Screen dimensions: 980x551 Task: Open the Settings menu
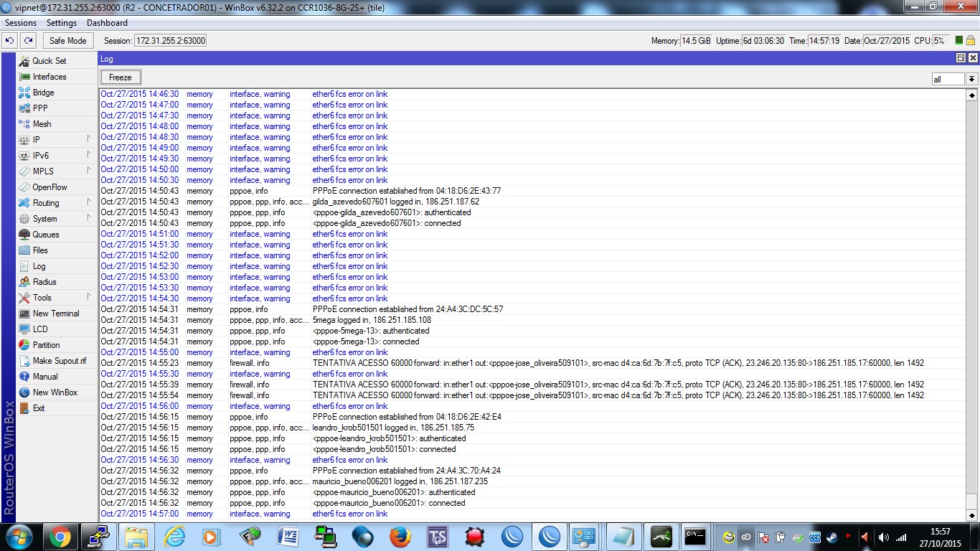coord(62,23)
